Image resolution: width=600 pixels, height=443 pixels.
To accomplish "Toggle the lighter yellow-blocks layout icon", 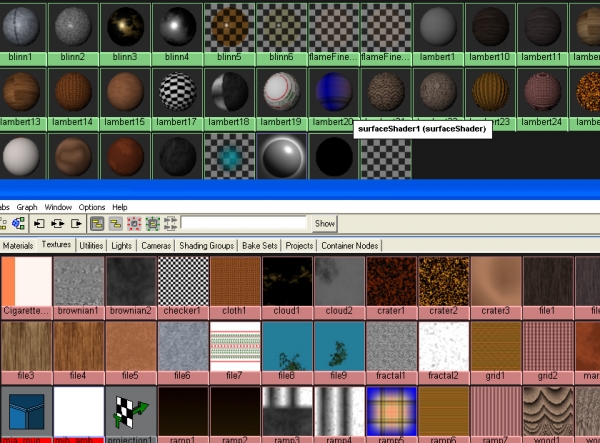I will (116, 224).
